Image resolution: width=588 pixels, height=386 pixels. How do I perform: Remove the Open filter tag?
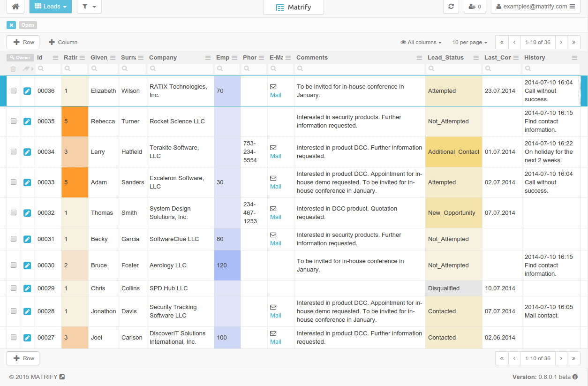point(11,25)
